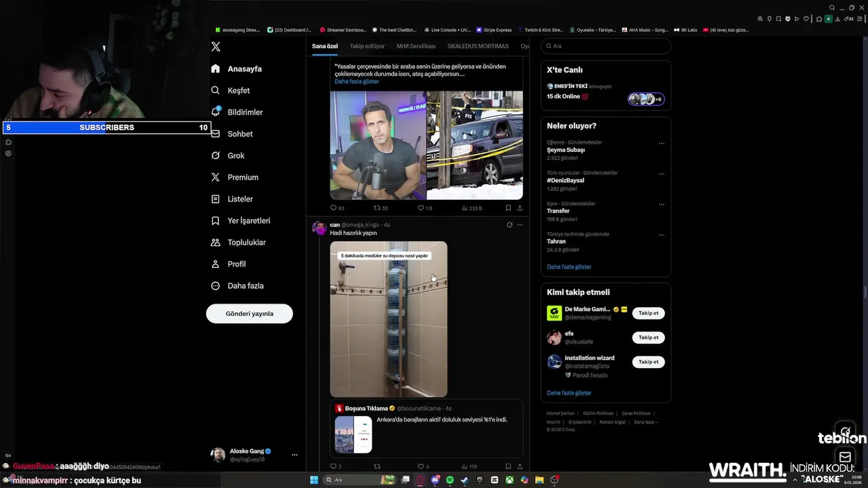Open quoted Boşuna Tıklama post
The width and height of the screenshot is (868, 488).
click(427, 428)
